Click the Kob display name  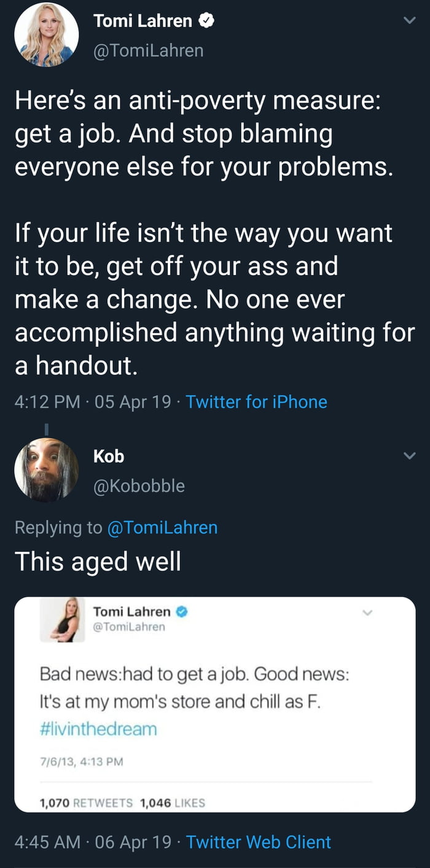[109, 456]
